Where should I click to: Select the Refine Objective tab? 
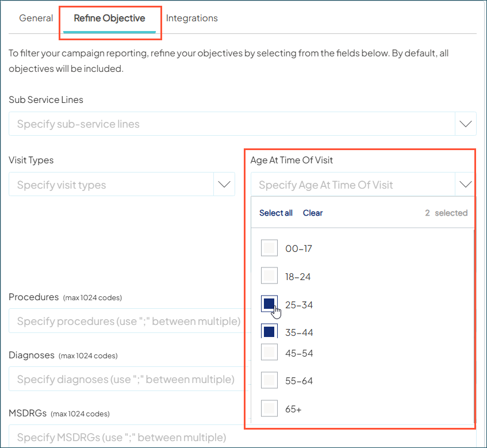(110, 18)
